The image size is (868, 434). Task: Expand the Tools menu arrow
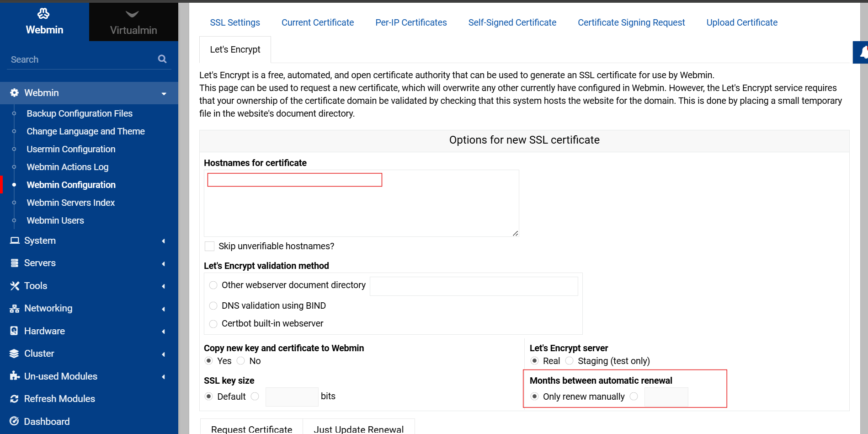click(x=163, y=286)
